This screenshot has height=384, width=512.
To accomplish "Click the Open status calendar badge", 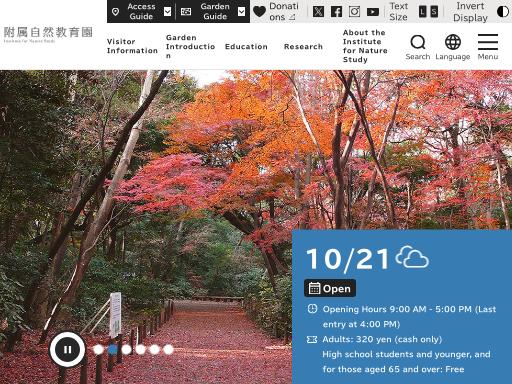I will (330, 288).
